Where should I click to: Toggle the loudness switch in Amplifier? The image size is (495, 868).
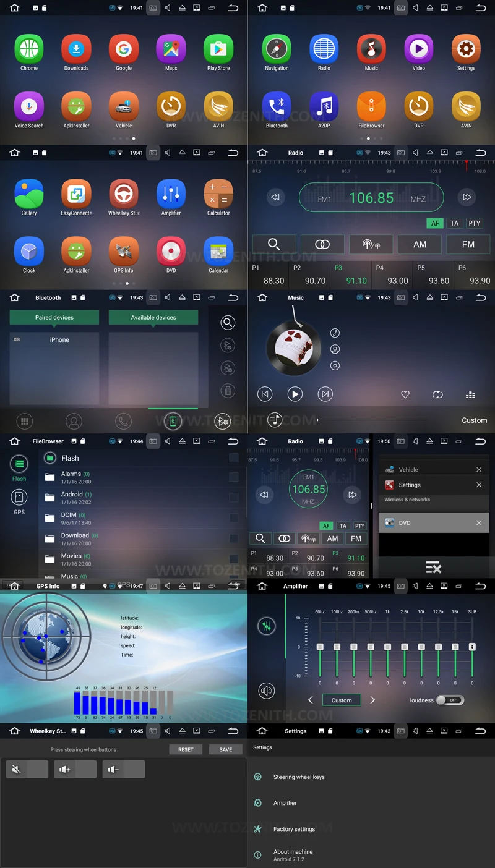pyautogui.click(x=450, y=700)
